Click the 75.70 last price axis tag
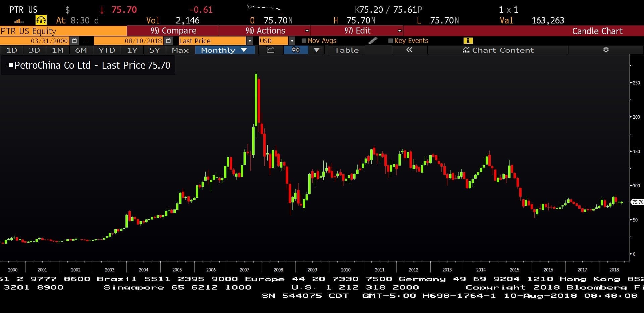The height and width of the screenshot is (313, 644). [637, 202]
